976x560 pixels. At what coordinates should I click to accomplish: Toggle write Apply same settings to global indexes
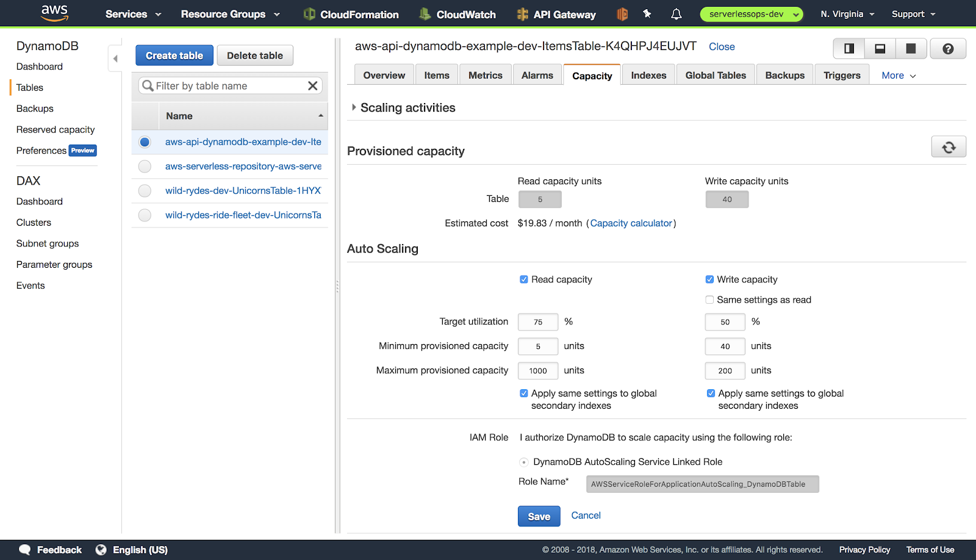[711, 393]
